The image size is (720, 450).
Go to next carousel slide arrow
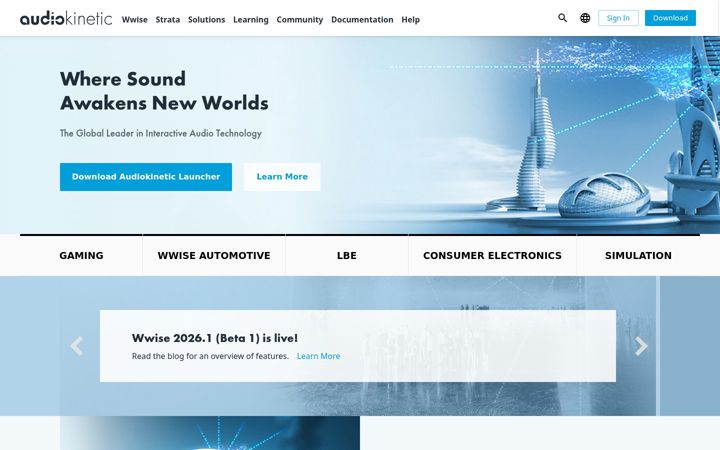point(641,346)
